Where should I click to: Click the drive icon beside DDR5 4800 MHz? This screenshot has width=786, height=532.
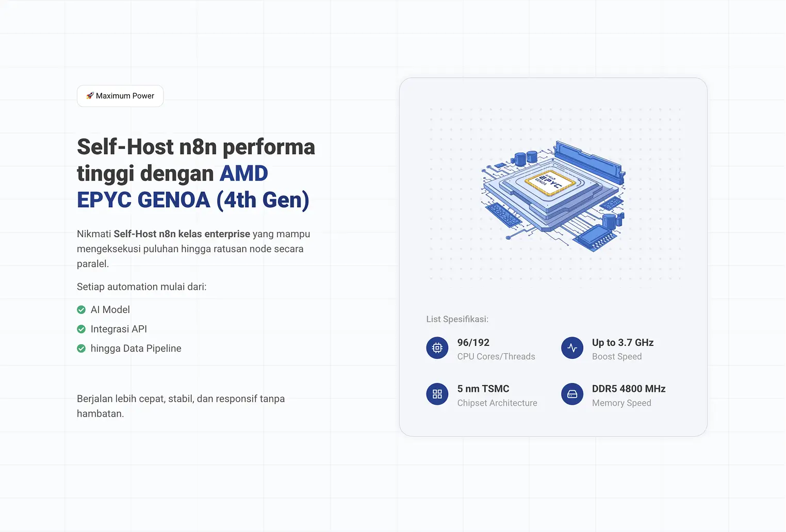point(572,394)
